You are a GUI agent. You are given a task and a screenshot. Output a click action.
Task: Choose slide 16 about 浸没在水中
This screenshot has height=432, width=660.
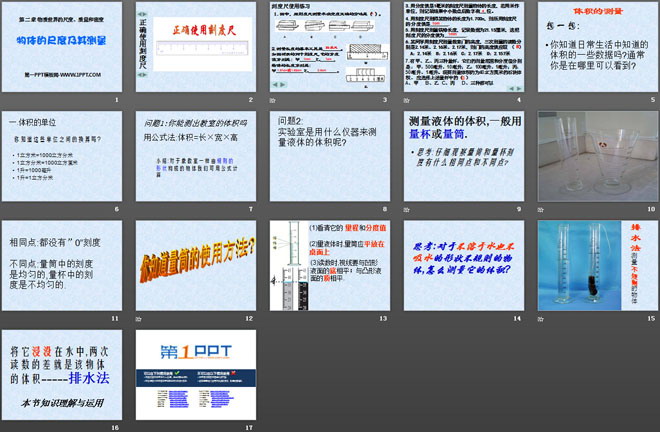(61, 374)
